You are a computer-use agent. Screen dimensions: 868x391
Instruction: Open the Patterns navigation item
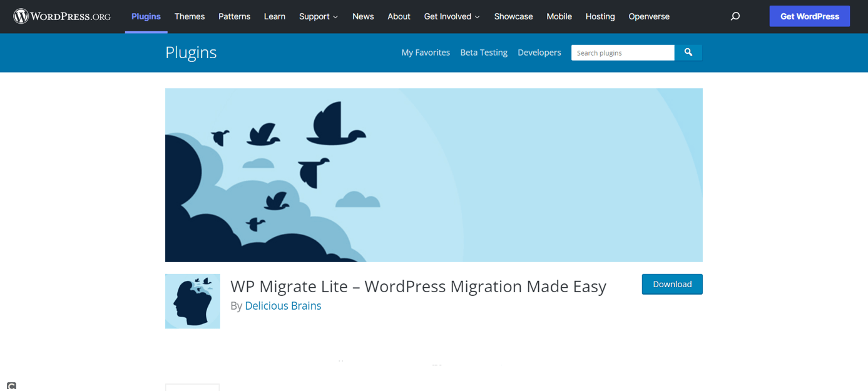pos(234,16)
